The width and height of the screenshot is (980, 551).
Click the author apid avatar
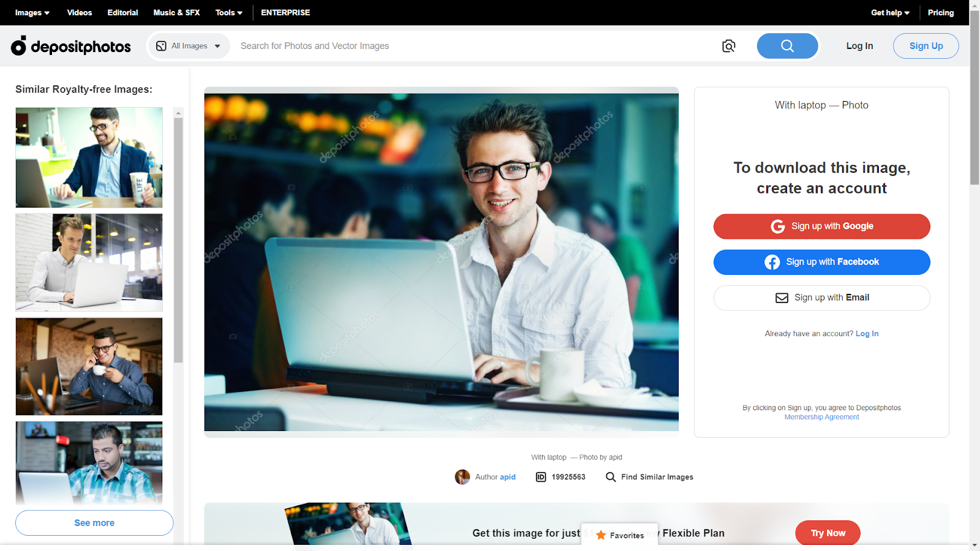[x=462, y=477]
